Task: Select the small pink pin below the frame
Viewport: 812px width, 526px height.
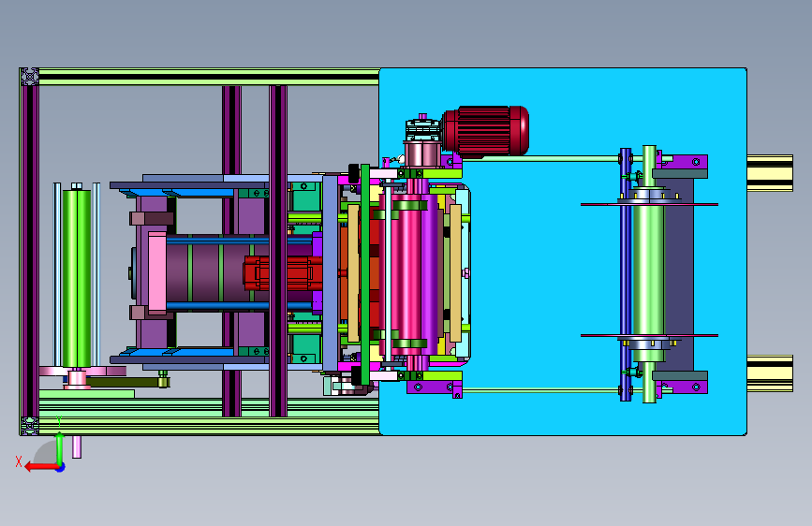Action: 77,446
